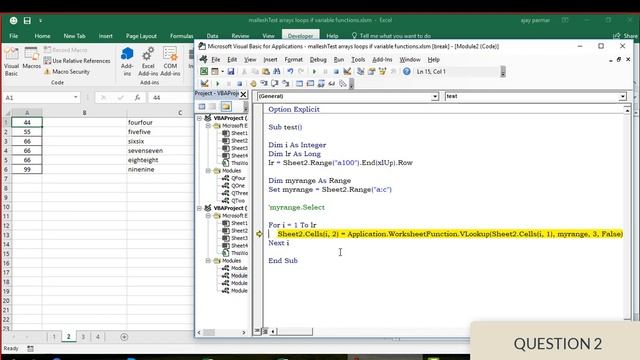Open Project Explorer via its toolbar icon
The width and height of the screenshot is (640, 360).
[x=360, y=71]
